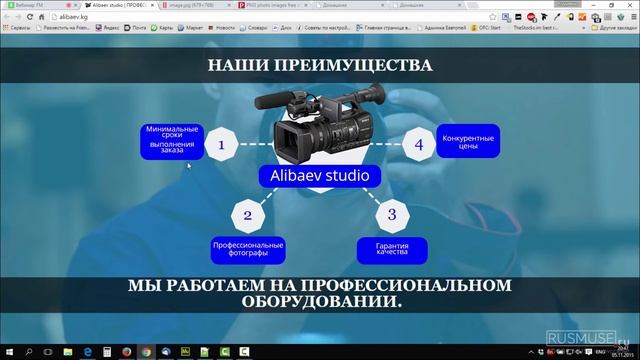640x360 pixels.
Task: Show hidden system tray icons
Action: [531, 352]
